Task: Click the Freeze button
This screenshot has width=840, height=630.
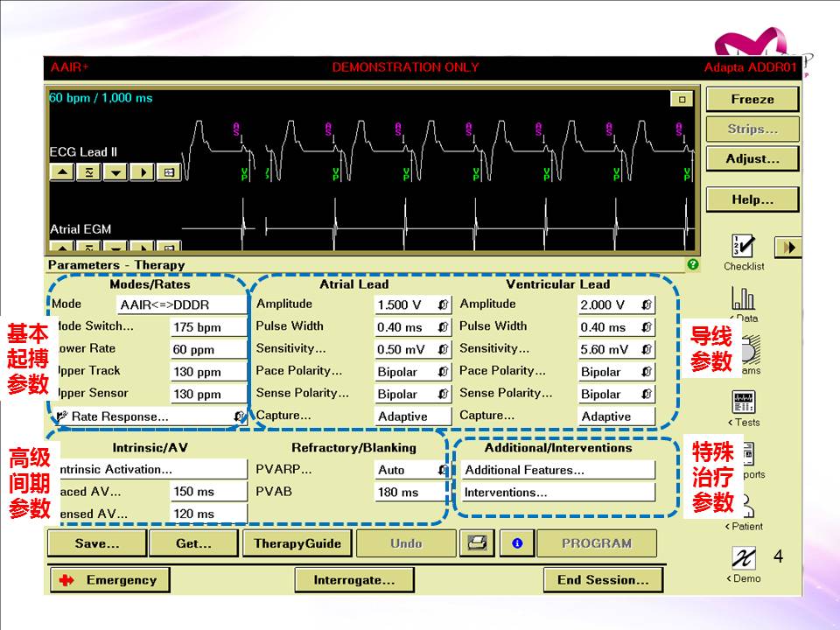Action: pos(752,99)
